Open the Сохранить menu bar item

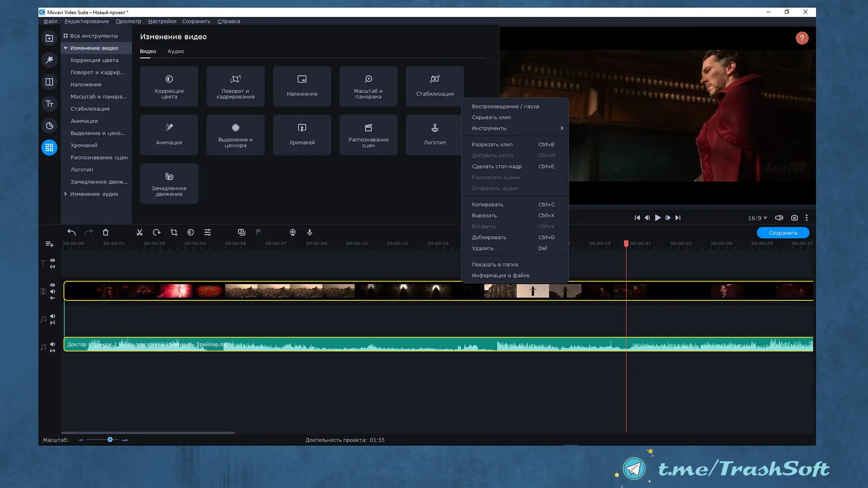coord(196,21)
